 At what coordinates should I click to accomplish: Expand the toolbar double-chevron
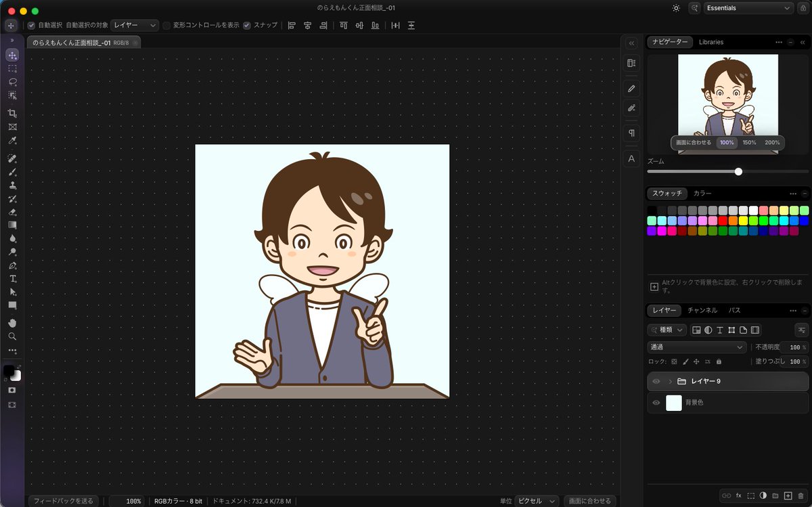(x=12, y=41)
